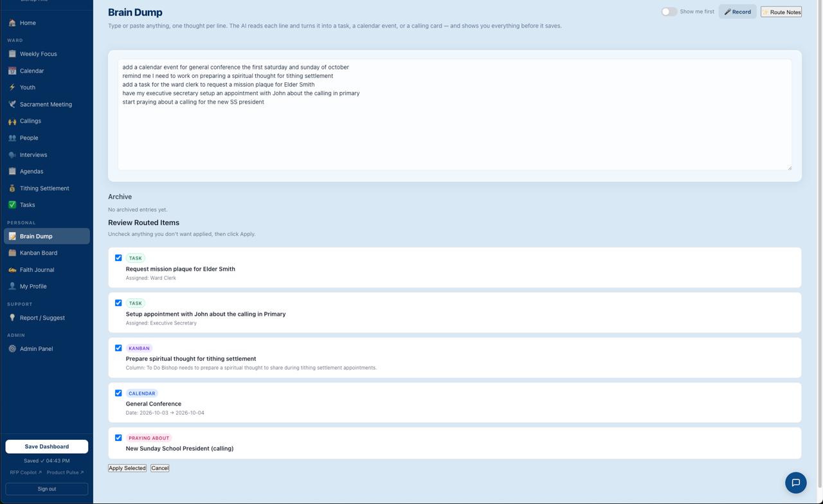The width and height of the screenshot is (823, 504).
Task: Click the Route Notes button
Action: click(x=781, y=12)
